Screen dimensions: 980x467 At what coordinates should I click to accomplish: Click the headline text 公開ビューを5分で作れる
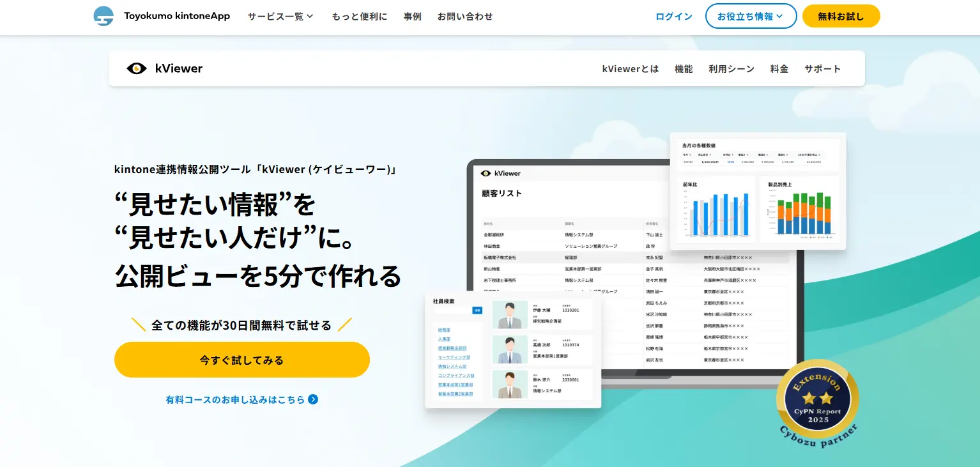258,276
